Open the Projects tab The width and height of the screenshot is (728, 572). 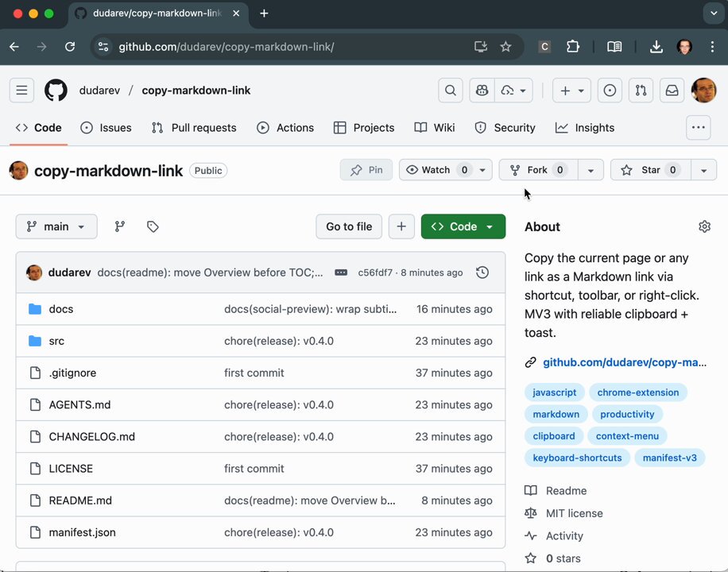click(x=364, y=128)
